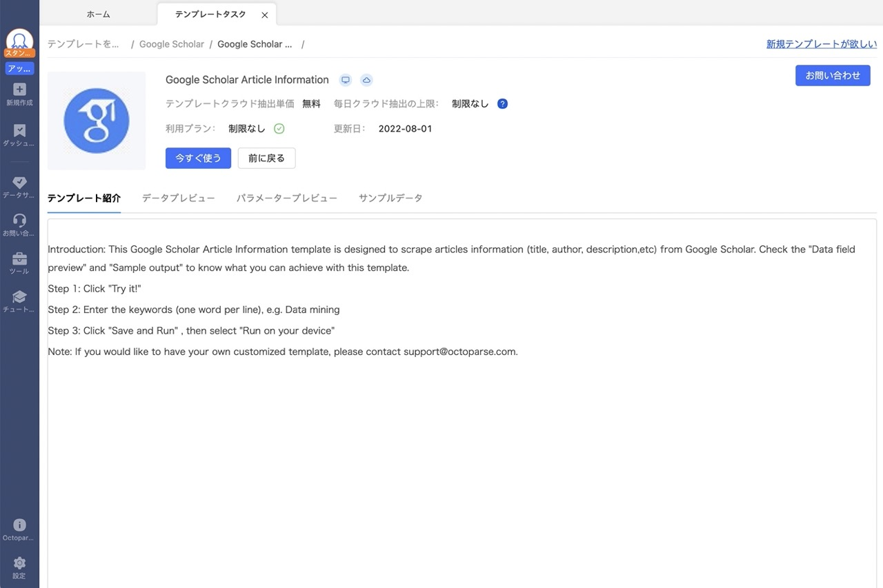Click the Step 2 keywords instruction line

194,310
